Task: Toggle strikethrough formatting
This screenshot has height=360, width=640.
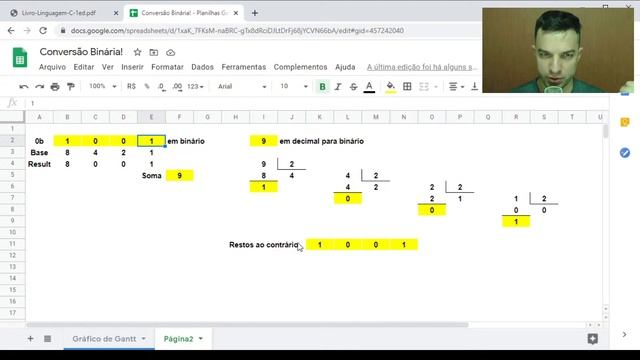Action: coord(353,87)
